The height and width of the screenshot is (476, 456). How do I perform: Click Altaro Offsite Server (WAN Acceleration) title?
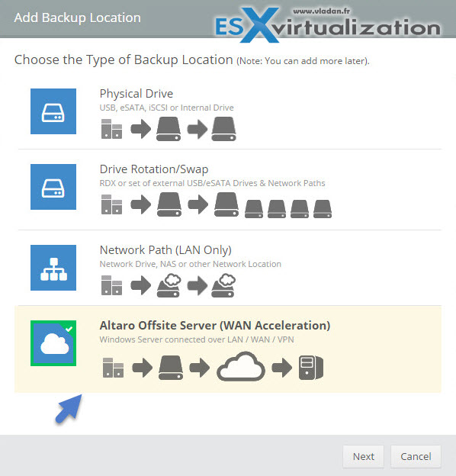tap(215, 326)
